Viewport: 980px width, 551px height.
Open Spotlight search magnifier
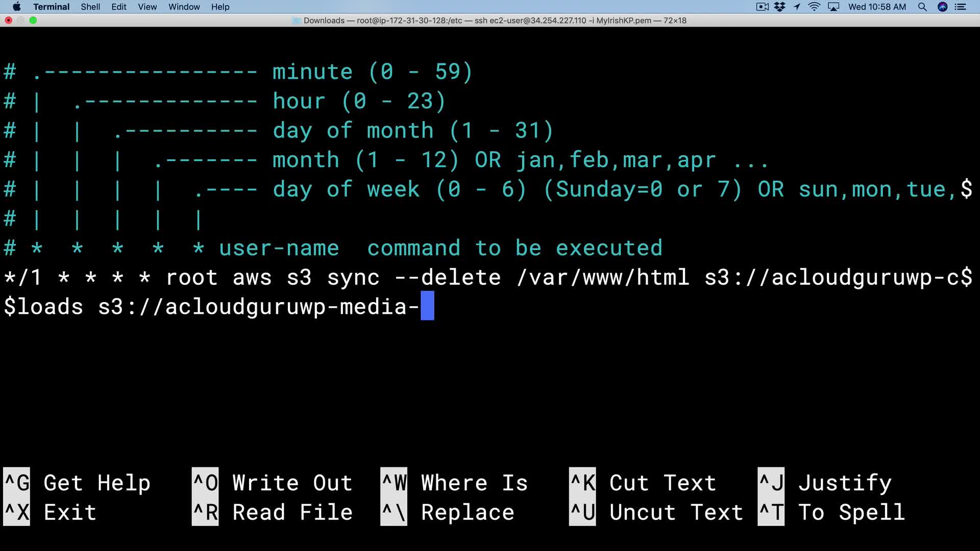(922, 7)
